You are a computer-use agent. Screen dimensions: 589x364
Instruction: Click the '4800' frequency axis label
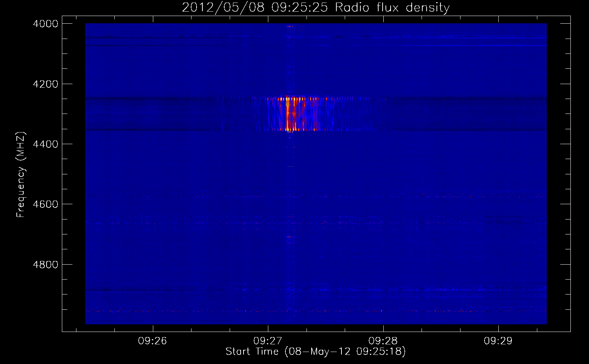(46, 265)
